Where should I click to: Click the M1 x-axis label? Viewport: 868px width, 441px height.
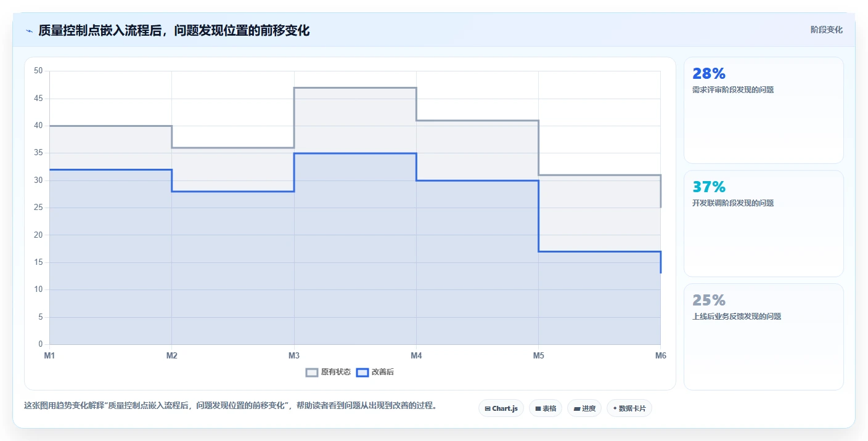point(49,355)
